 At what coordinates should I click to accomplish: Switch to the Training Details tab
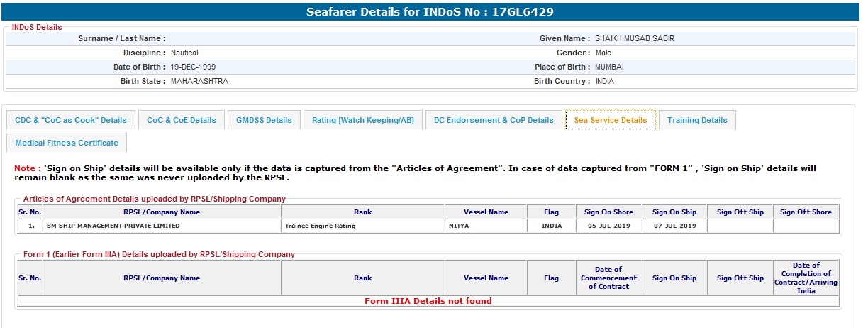(697, 120)
